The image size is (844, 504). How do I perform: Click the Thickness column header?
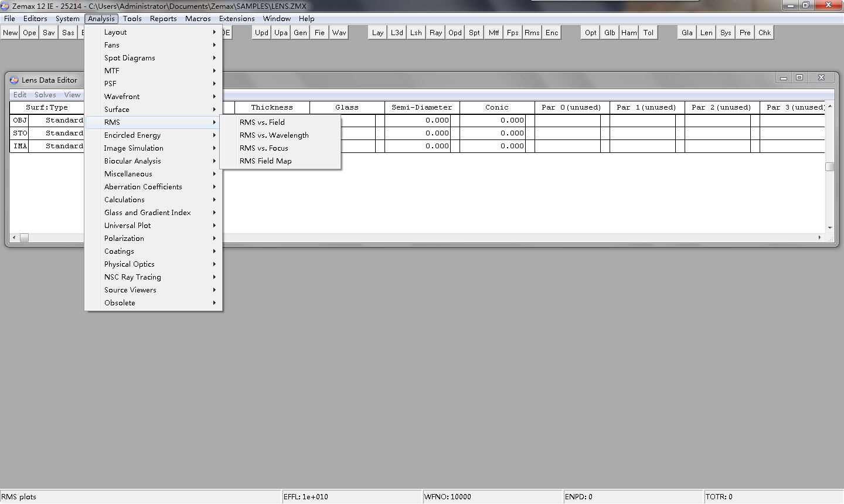(272, 107)
